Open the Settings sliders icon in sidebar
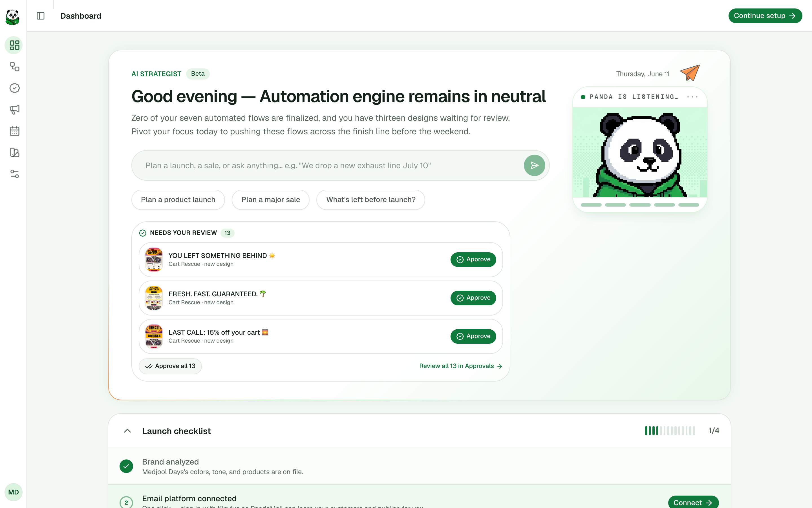The width and height of the screenshot is (812, 508). click(x=14, y=174)
